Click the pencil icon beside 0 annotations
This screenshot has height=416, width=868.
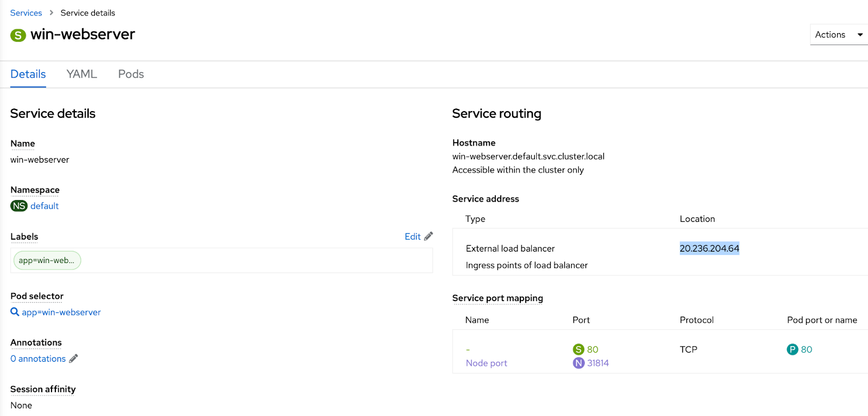point(74,359)
